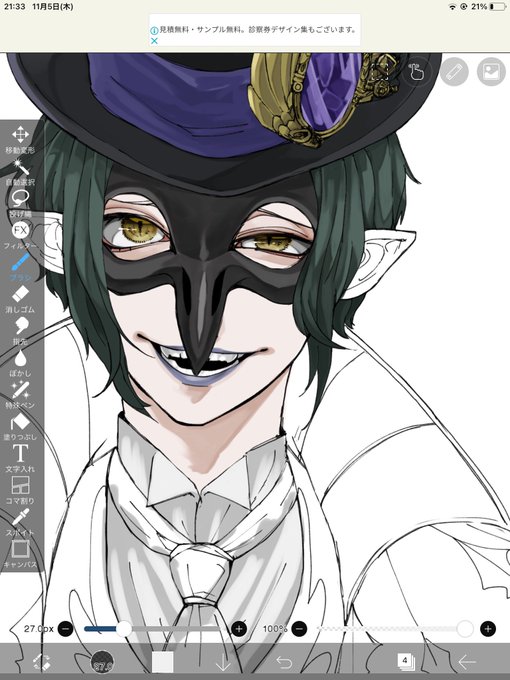Check the Wi-Fi status icon
510x680 pixels.
click(x=452, y=7)
